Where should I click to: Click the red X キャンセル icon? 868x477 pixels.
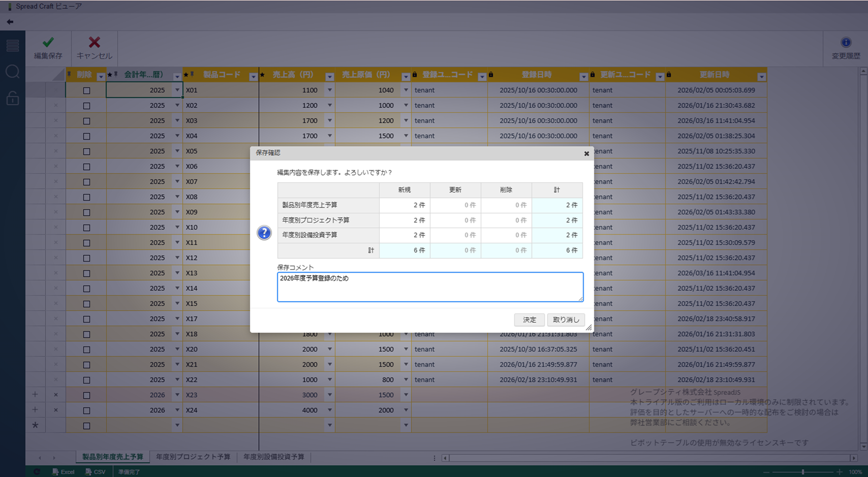pos(94,43)
